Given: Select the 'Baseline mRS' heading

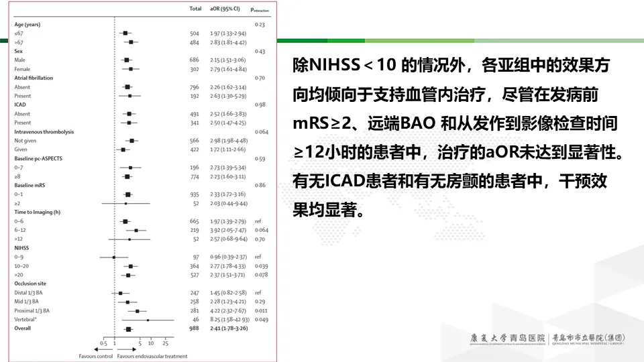Looking at the screenshot, I should click(30, 185).
